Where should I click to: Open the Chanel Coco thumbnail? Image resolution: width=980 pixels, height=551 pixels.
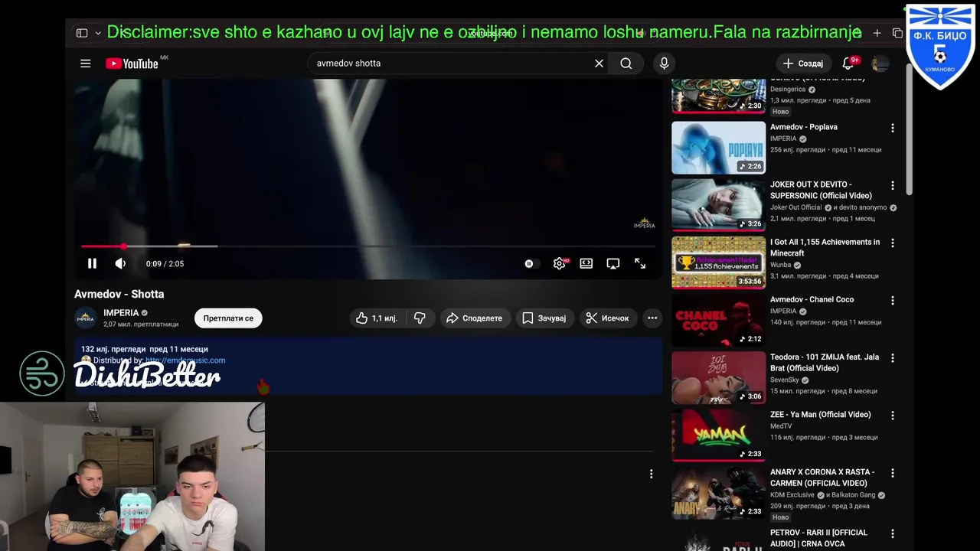pos(719,320)
